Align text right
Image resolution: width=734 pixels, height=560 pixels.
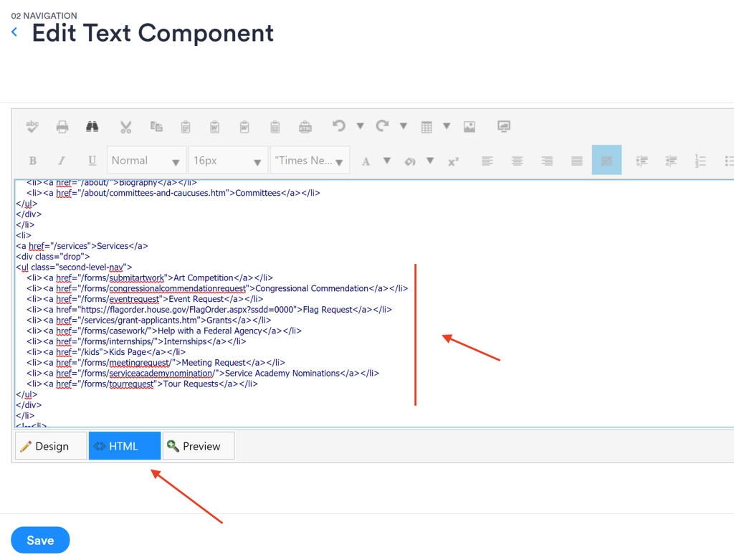(x=547, y=161)
